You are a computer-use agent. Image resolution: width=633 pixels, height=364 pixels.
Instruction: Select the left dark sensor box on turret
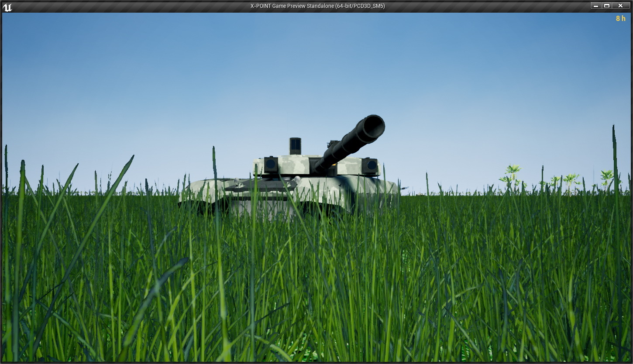click(271, 165)
